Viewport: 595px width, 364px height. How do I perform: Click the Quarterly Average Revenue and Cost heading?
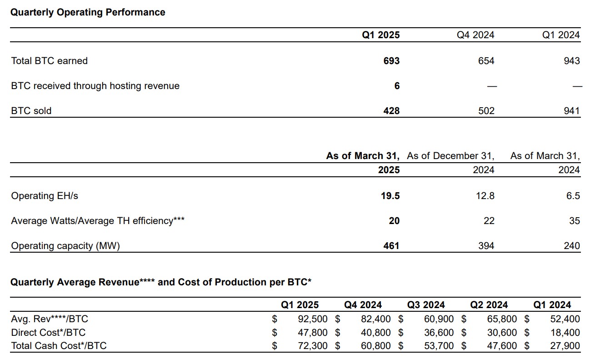tap(161, 282)
